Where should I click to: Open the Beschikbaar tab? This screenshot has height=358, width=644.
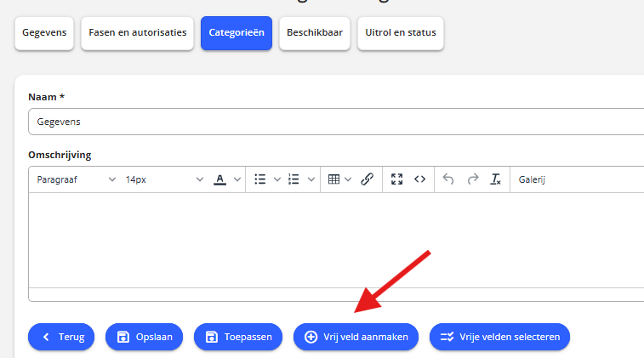pos(315,33)
